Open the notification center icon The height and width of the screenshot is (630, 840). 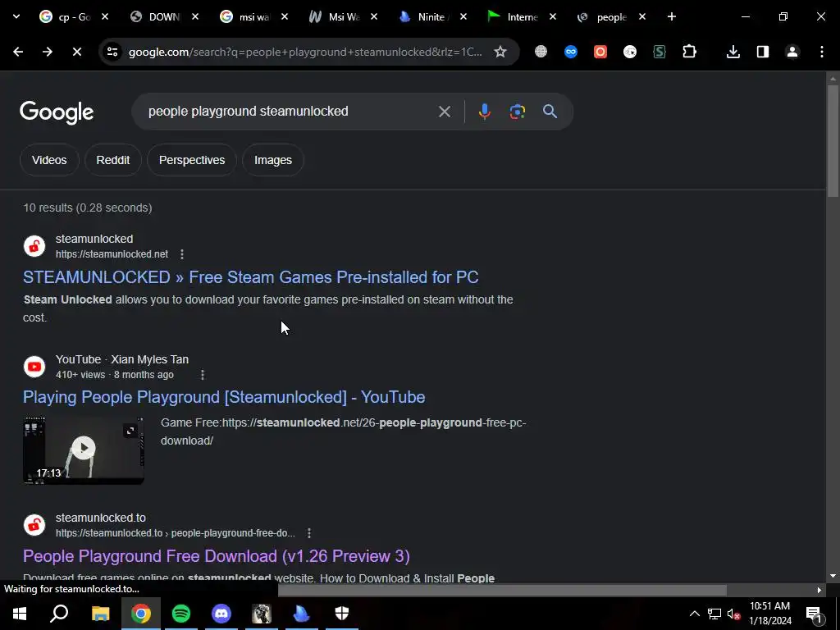click(x=814, y=614)
